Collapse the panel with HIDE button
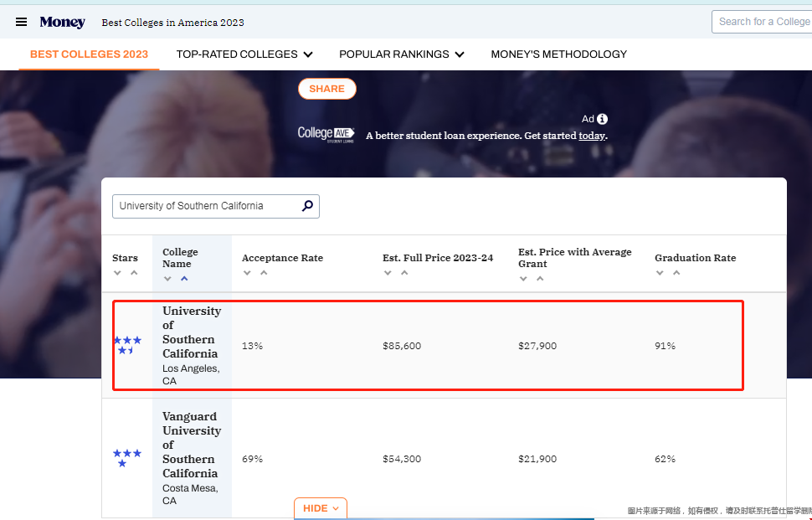 (x=321, y=508)
